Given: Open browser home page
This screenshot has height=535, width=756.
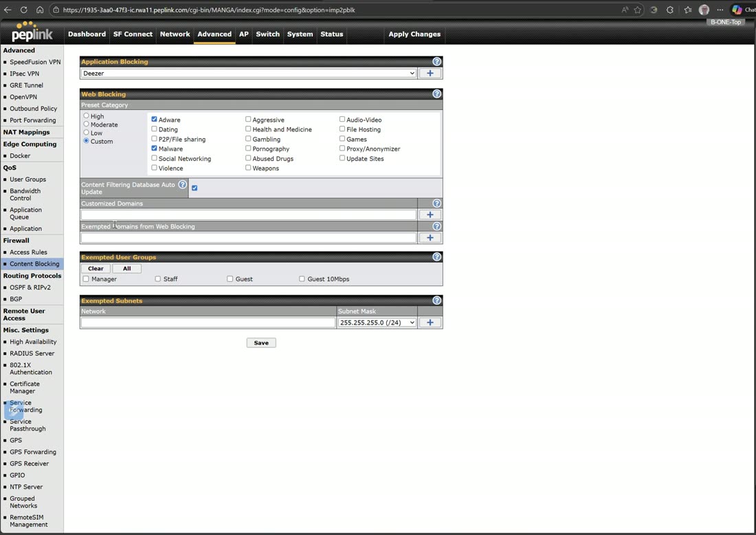Looking at the screenshot, I should pos(40,10).
